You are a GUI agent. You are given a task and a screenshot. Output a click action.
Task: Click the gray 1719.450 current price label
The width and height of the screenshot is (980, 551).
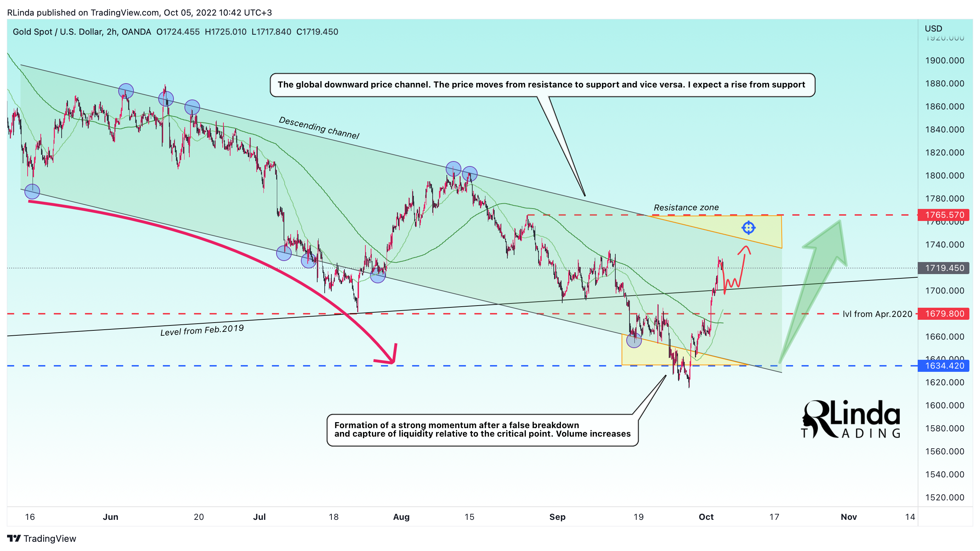944,268
